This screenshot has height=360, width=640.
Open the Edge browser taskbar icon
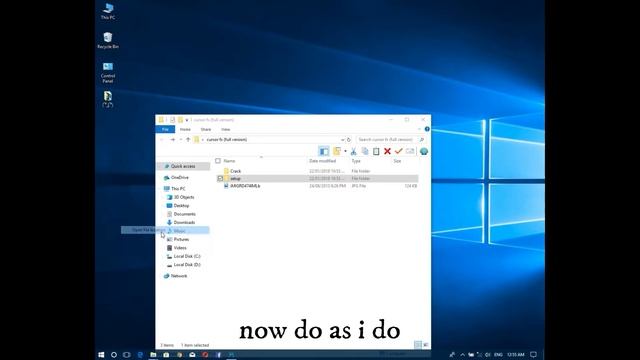point(140,355)
